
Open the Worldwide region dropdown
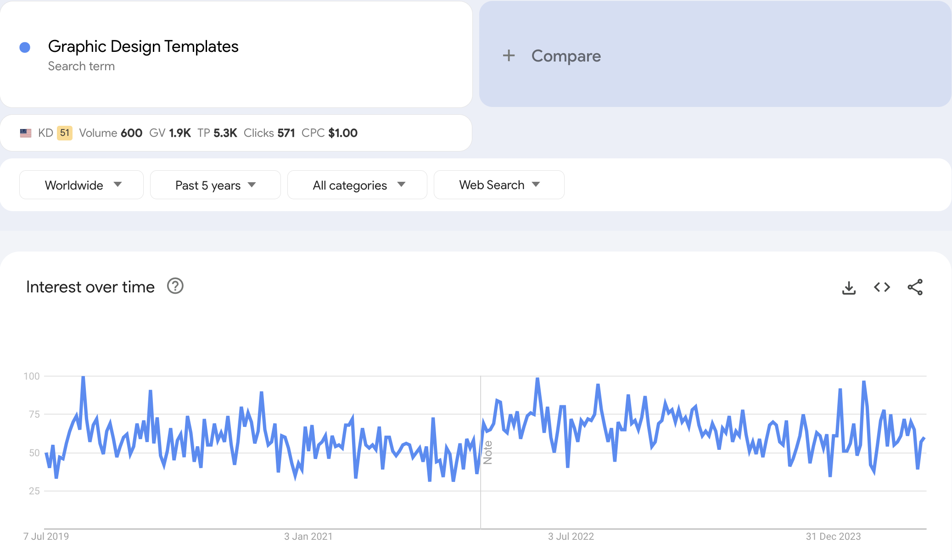click(81, 185)
